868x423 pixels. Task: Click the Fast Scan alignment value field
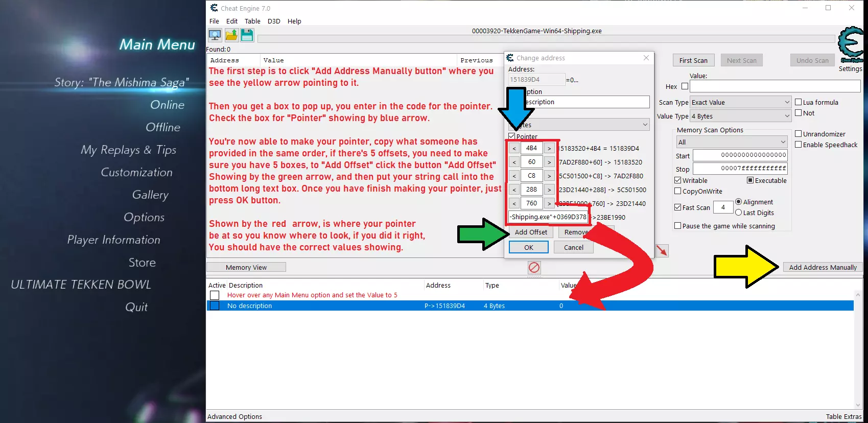tap(723, 207)
